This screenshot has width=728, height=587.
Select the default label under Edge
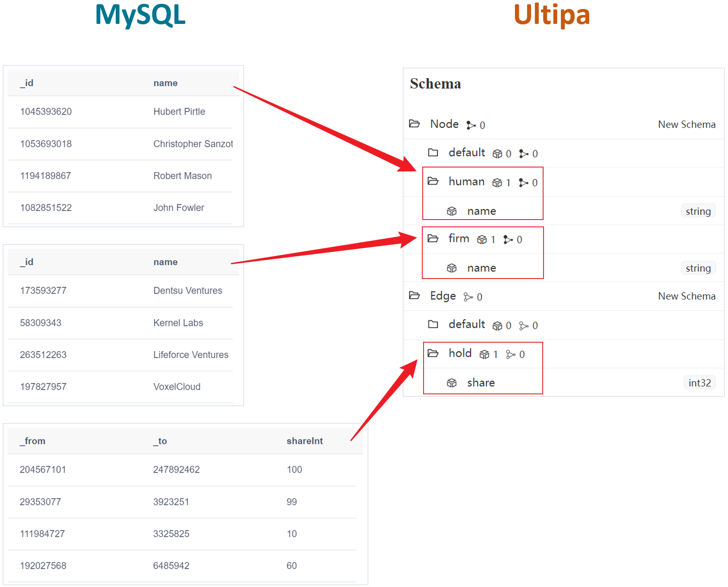[x=467, y=324]
